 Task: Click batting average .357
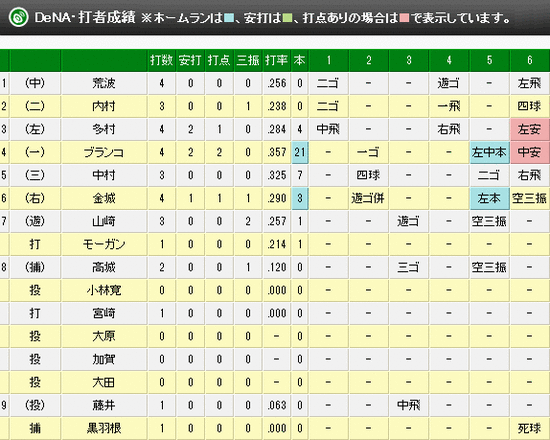277,152
